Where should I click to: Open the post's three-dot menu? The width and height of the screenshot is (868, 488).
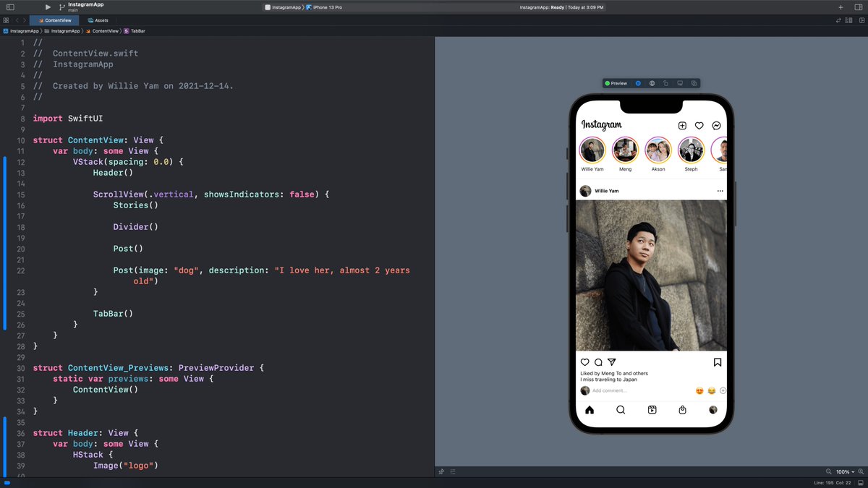[x=720, y=191]
